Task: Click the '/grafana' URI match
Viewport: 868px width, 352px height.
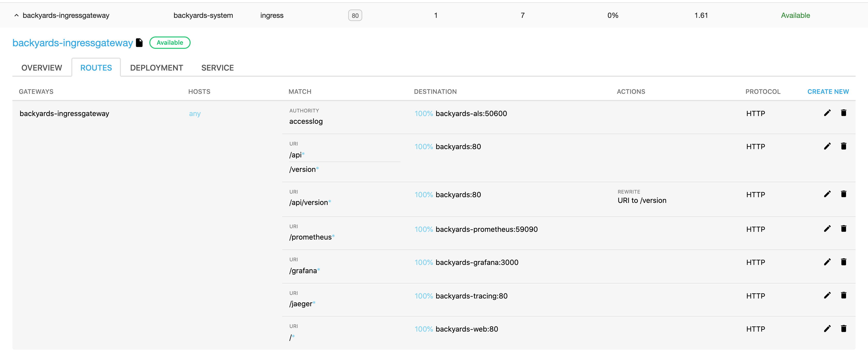Action: [305, 271]
